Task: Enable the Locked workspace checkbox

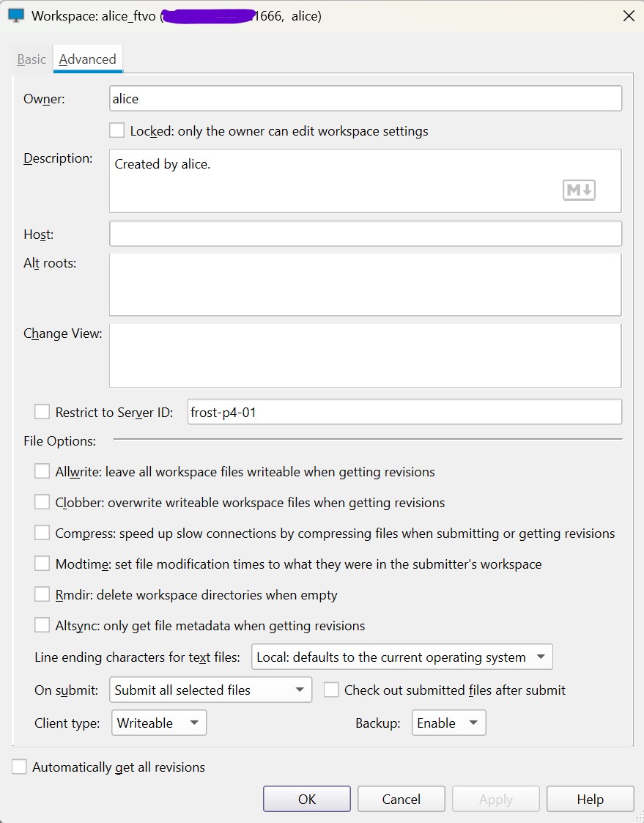Action: (x=116, y=131)
